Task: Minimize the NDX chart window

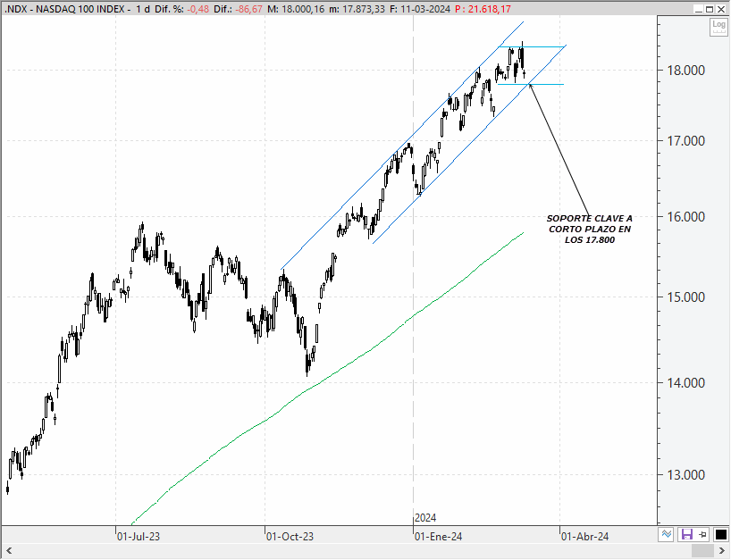Action: 698,9
